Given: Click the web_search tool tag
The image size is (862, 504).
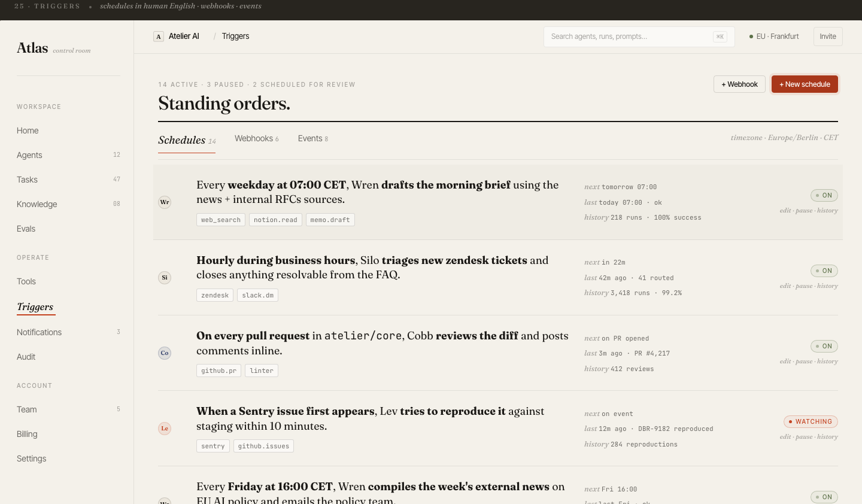Looking at the screenshot, I should pyautogui.click(x=221, y=220).
